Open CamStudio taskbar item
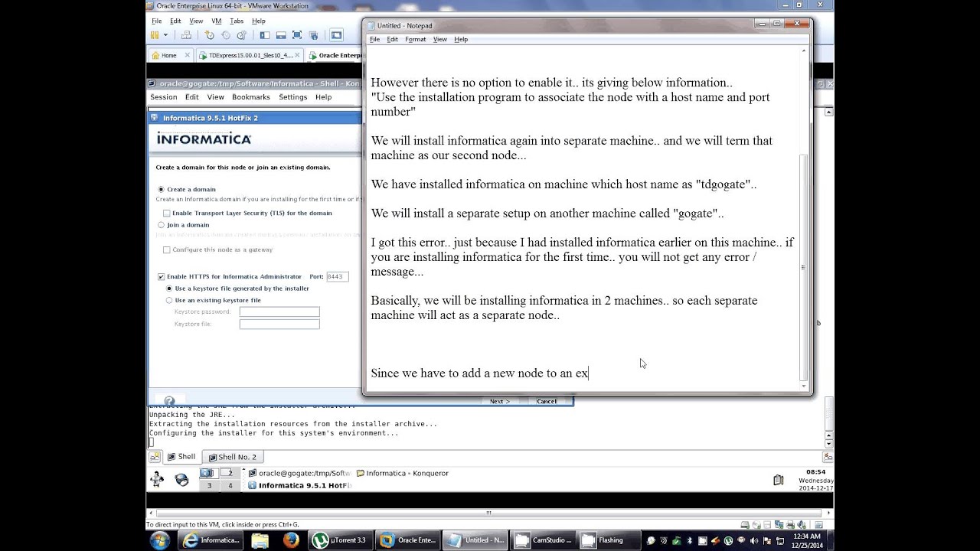This screenshot has height=551, width=980. 544,540
